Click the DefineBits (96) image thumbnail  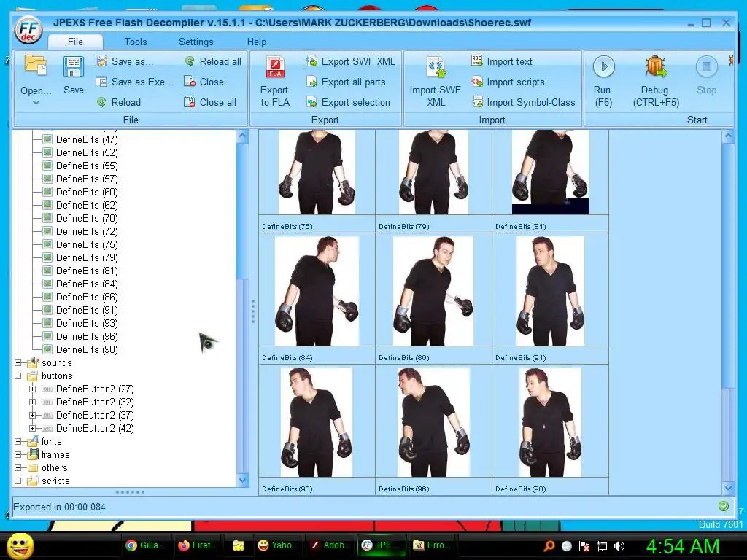(433, 422)
